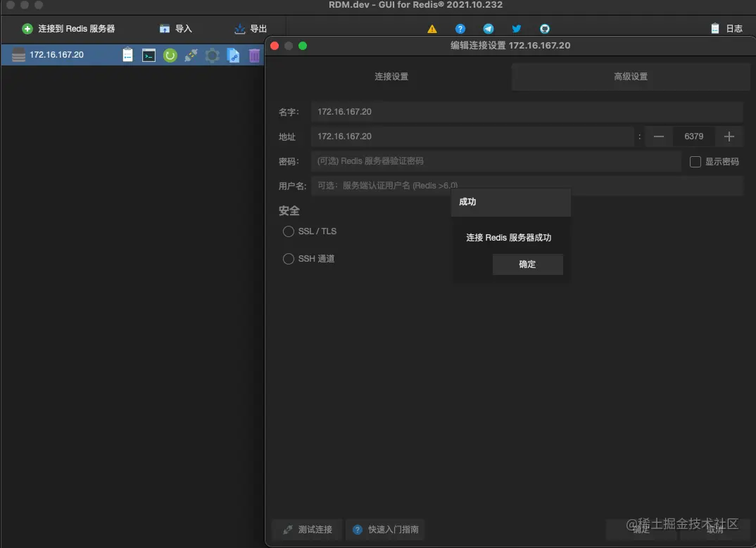Screen dimensions: 756x548
Task: Select the 172.16.167.20 server database icon
Action: point(18,55)
